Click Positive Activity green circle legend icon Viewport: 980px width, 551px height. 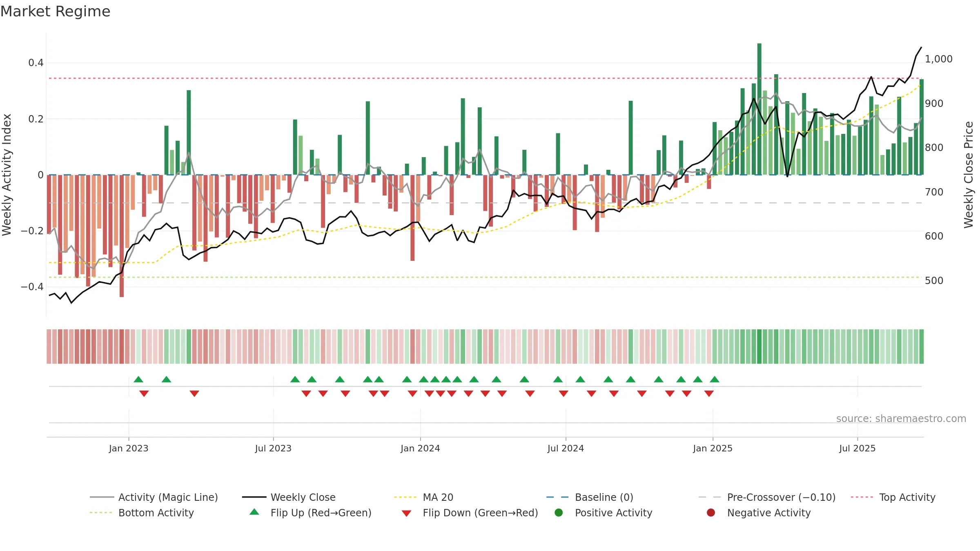559,512
